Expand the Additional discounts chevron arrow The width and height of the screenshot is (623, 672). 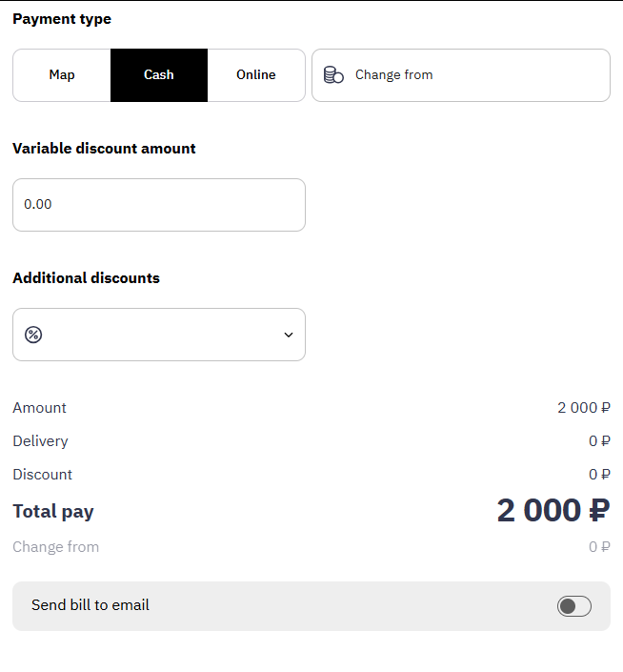click(x=289, y=335)
